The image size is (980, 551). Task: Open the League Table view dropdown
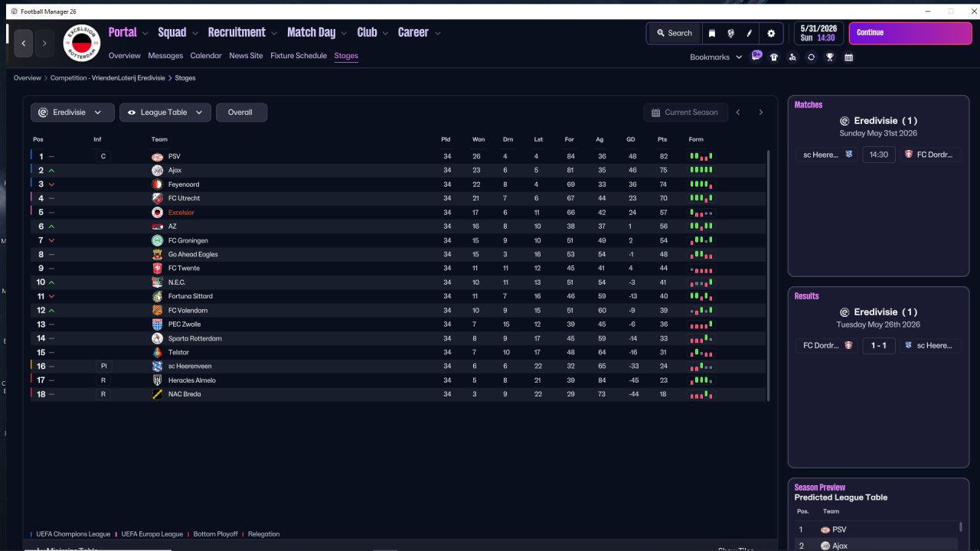click(x=165, y=112)
